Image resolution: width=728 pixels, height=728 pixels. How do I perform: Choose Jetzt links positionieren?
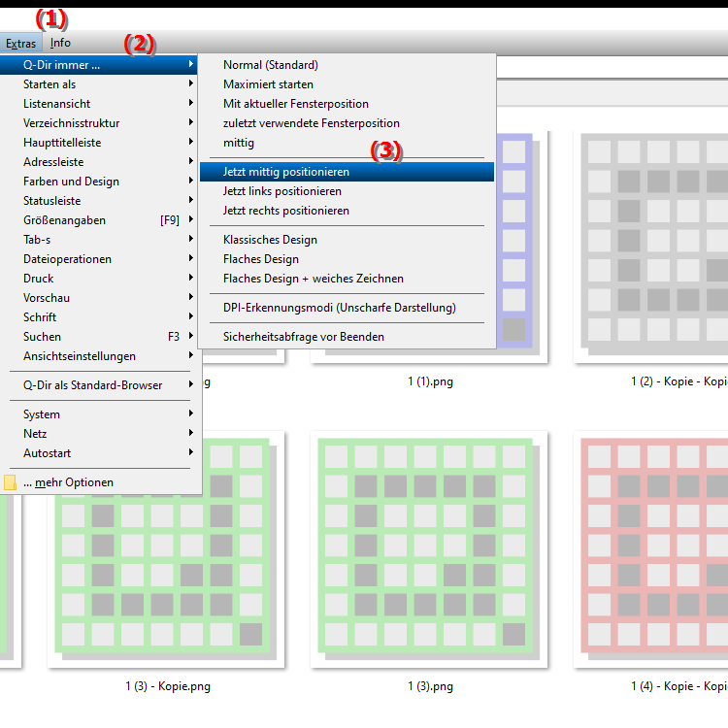coord(281,191)
